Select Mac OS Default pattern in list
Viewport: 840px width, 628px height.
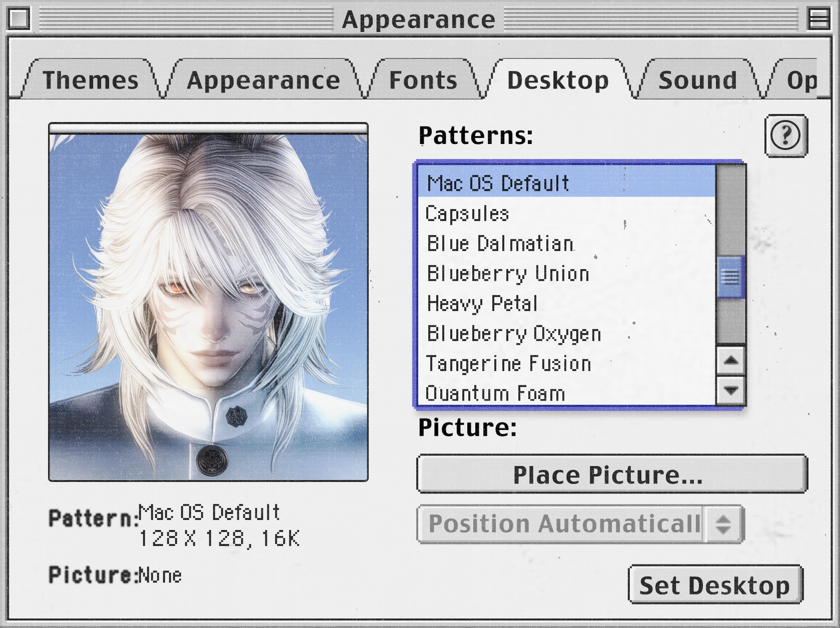coord(567,182)
